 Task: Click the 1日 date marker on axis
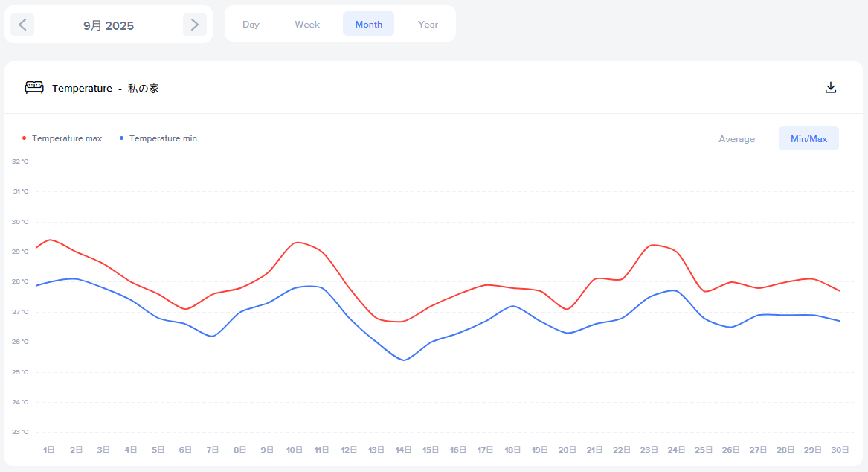pos(49,450)
